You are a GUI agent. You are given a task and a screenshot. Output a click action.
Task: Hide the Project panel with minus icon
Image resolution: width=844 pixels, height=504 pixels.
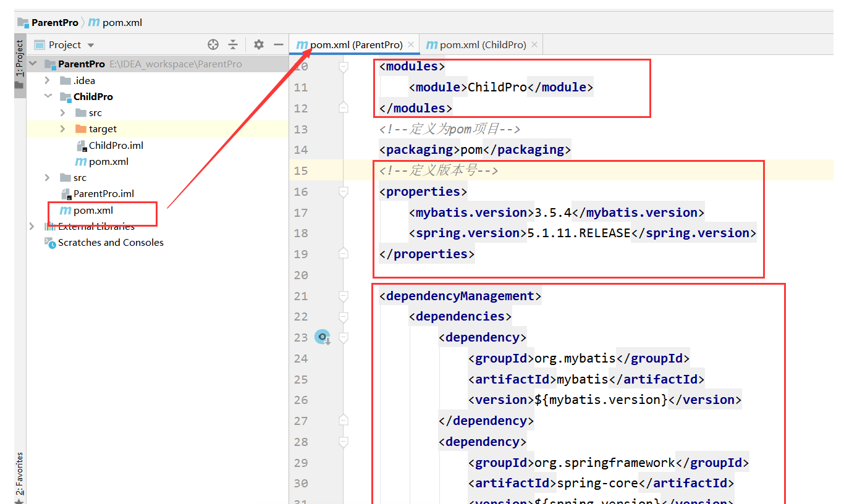tap(279, 44)
